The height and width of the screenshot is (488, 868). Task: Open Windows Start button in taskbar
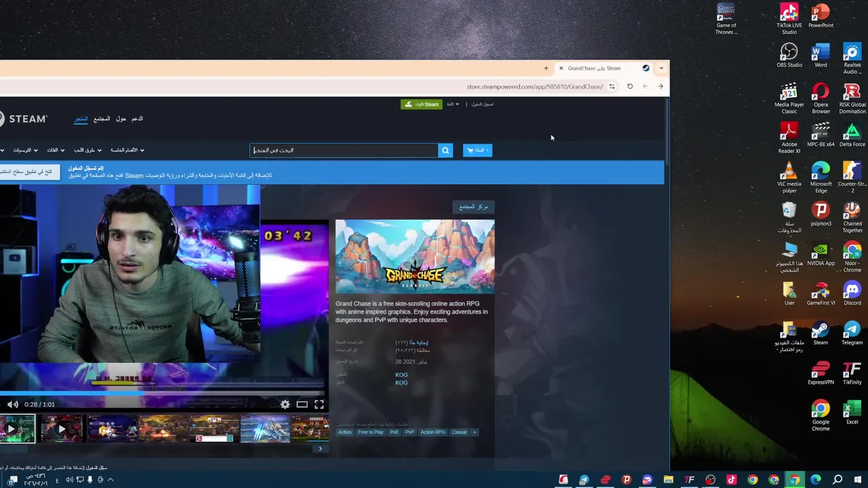click(x=858, y=480)
